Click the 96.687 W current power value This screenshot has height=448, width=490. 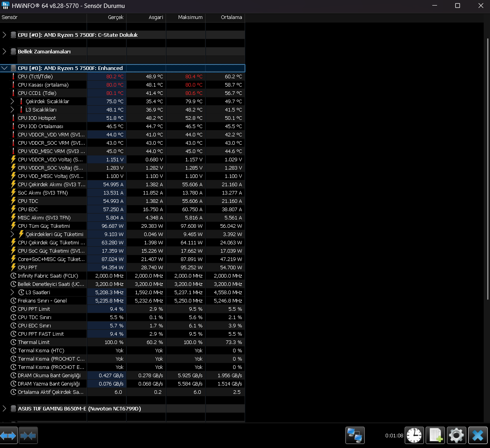112,226
